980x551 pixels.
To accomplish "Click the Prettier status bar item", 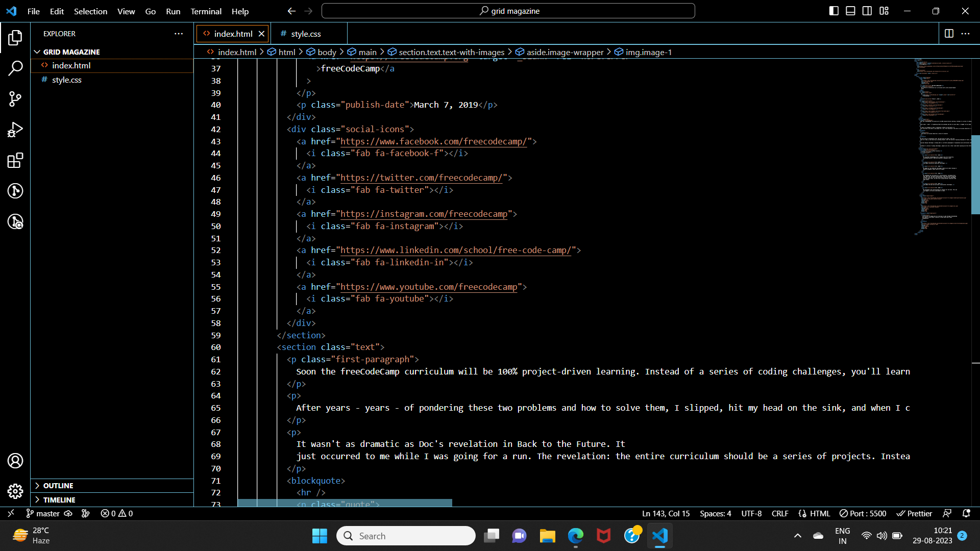I will (x=914, y=513).
